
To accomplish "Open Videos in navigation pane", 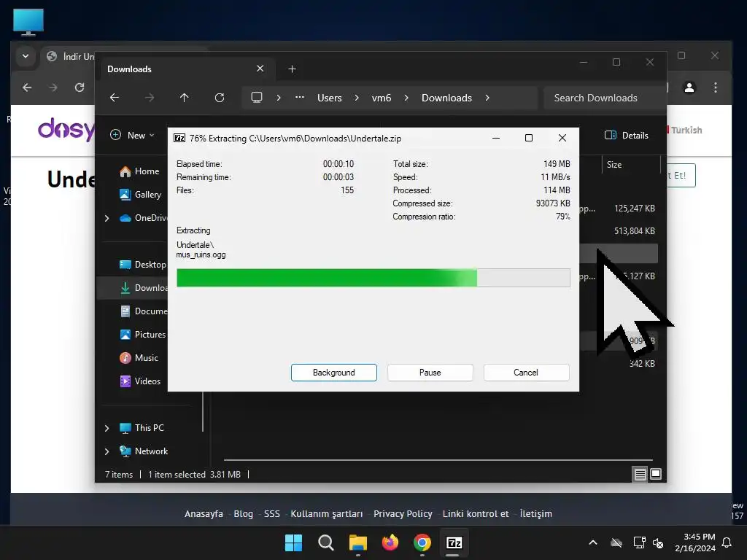I will (141, 381).
